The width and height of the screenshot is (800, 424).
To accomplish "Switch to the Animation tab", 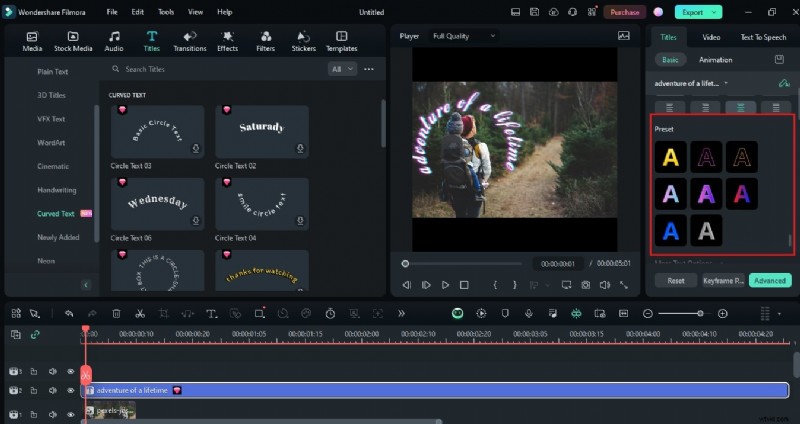I will coord(715,60).
